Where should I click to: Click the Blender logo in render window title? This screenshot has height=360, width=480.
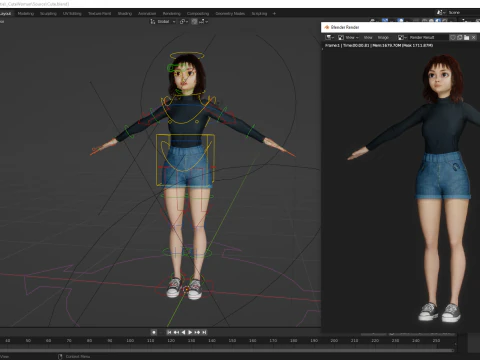(x=327, y=27)
